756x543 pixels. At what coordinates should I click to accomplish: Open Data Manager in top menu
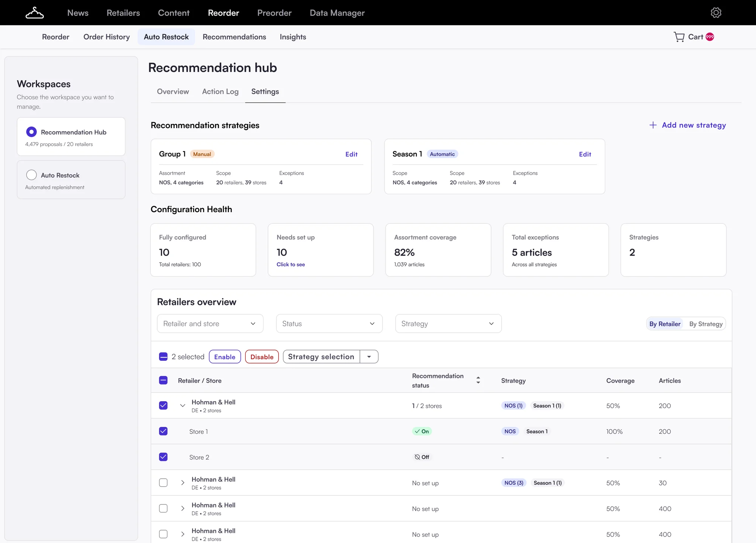tap(337, 13)
